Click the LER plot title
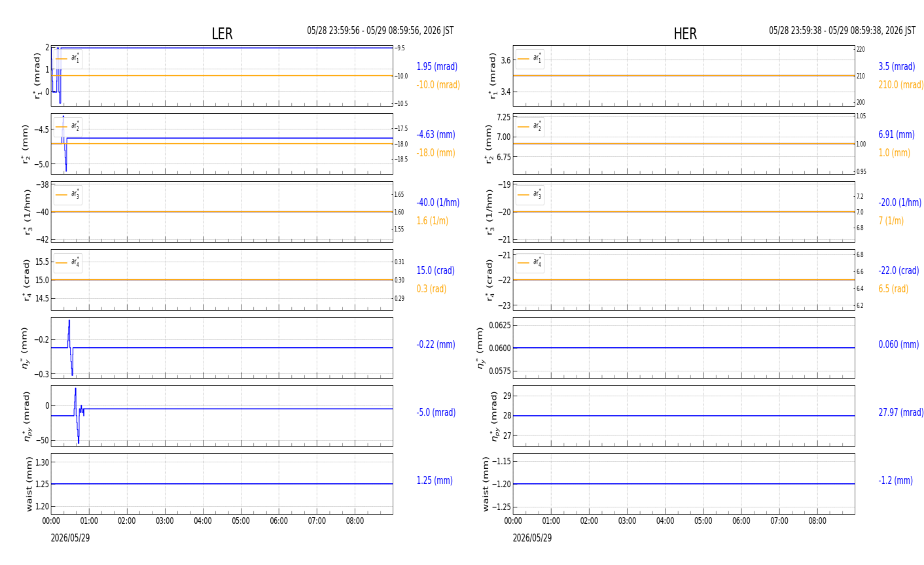 (222, 34)
